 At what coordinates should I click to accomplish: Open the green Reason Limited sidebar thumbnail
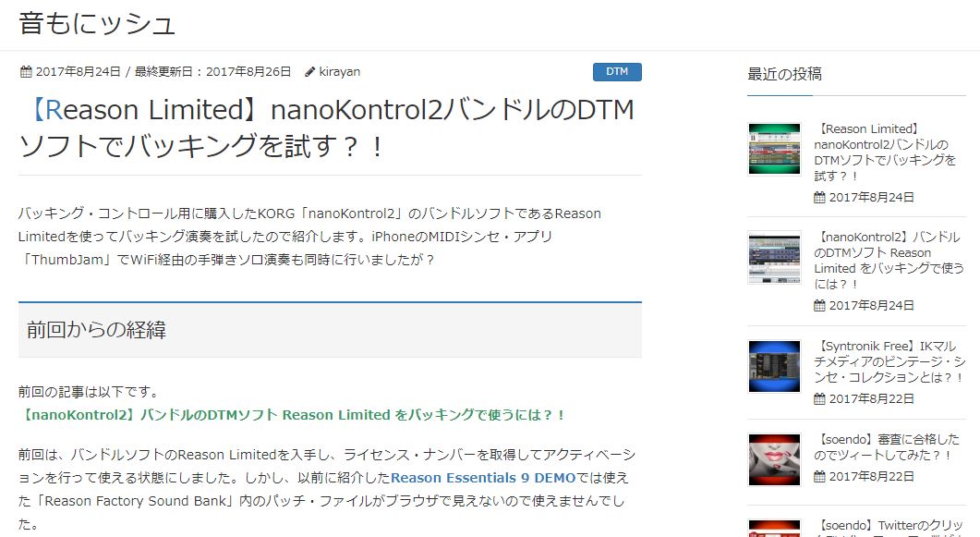tap(774, 150)
